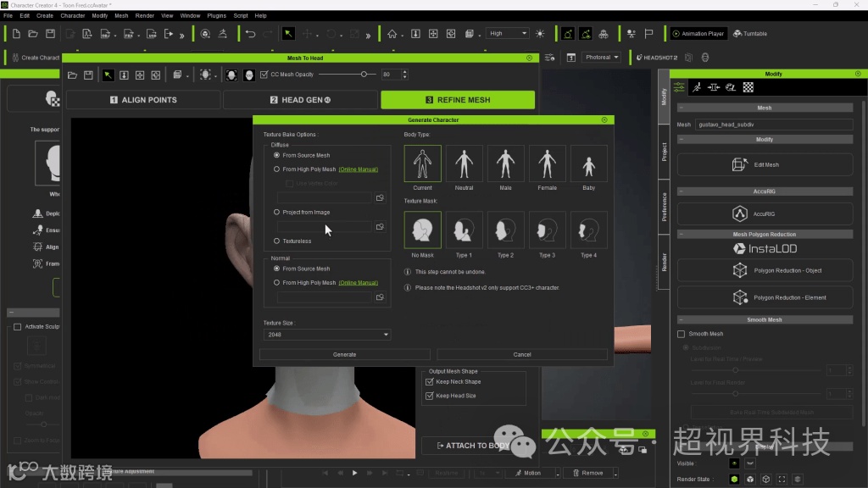The height and width of the screenshot is (488, 868).
Task: Open the Turntable player
Action: click(x=751, y=34)
